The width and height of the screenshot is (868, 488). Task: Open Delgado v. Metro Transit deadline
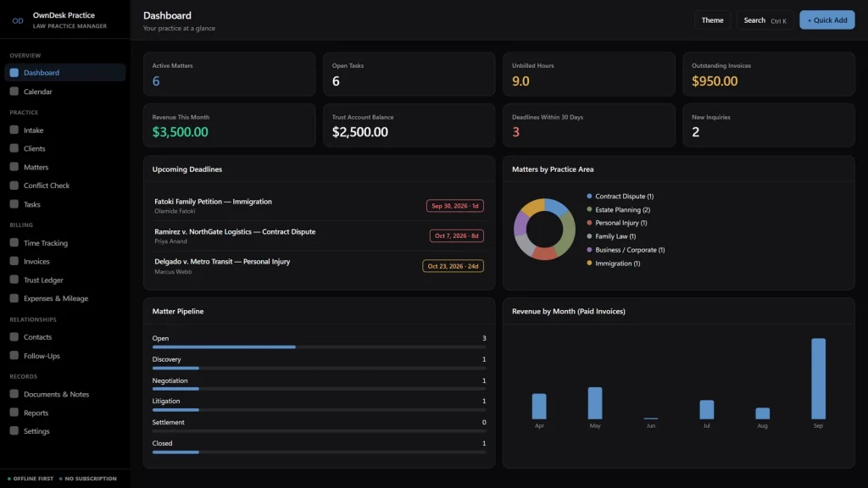pos(319,265)
